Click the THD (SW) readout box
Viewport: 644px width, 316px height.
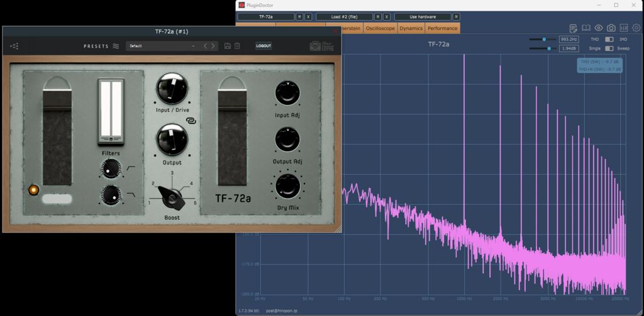pos(599,65)
